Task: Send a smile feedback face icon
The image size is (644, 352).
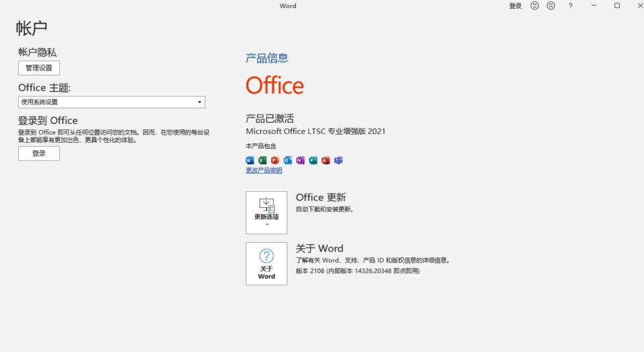Action: 535,6
